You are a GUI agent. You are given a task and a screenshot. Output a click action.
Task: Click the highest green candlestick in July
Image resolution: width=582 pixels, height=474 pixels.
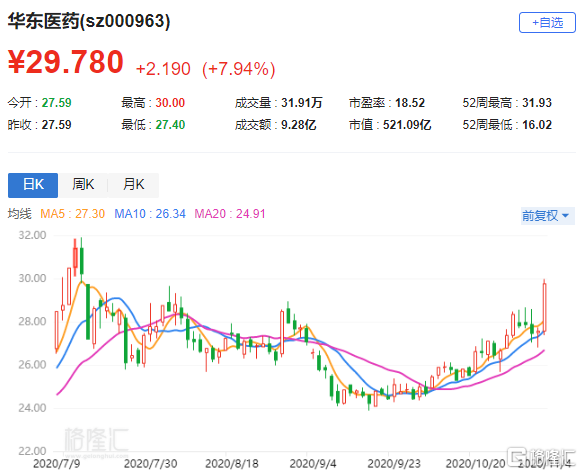coord(82,261)
